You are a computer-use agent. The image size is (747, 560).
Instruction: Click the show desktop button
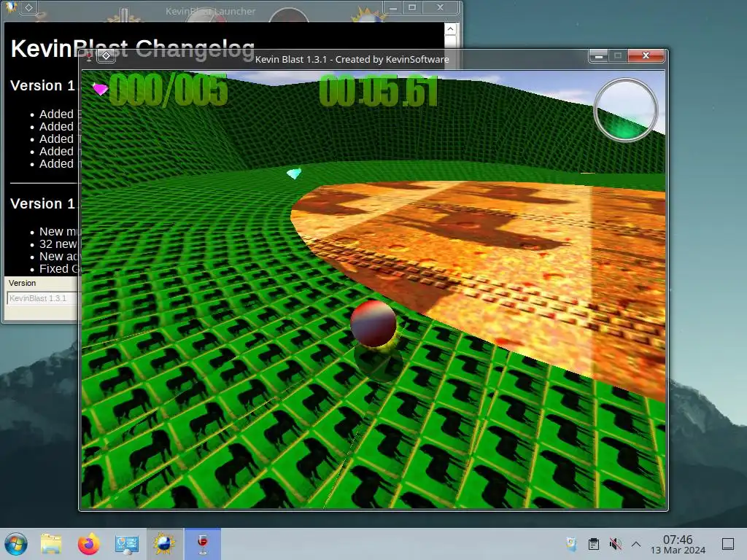(728, 544)
